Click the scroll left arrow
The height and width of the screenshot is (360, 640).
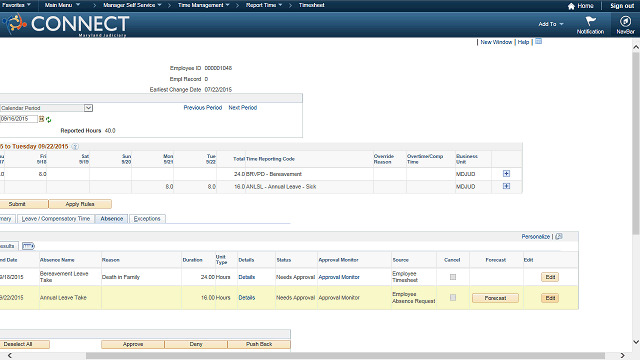click(9, 356)
